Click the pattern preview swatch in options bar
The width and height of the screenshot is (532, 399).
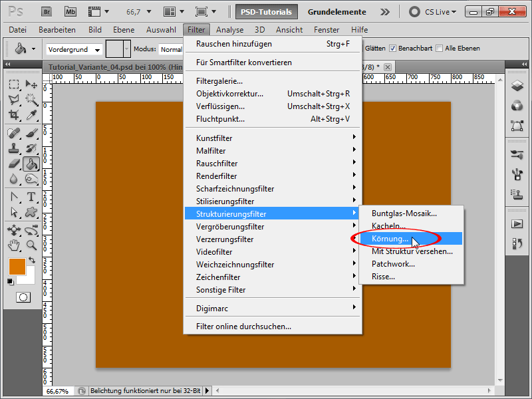point(114,49)
